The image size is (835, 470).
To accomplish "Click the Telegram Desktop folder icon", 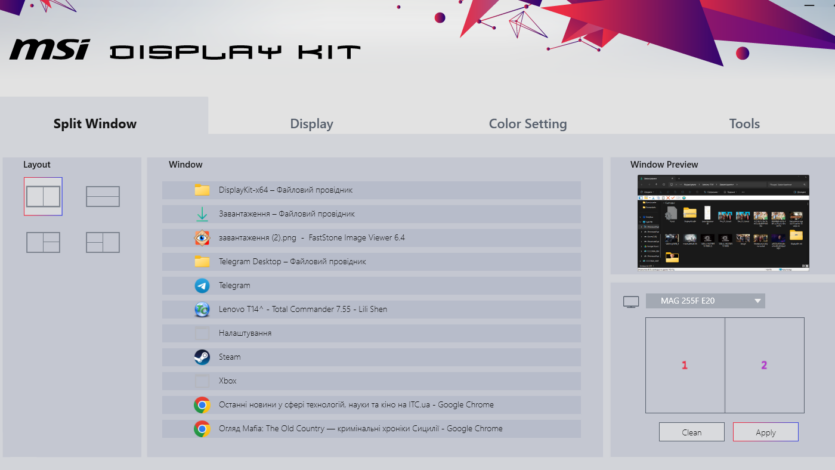I will pyautogui.click(x=202, y=261).
